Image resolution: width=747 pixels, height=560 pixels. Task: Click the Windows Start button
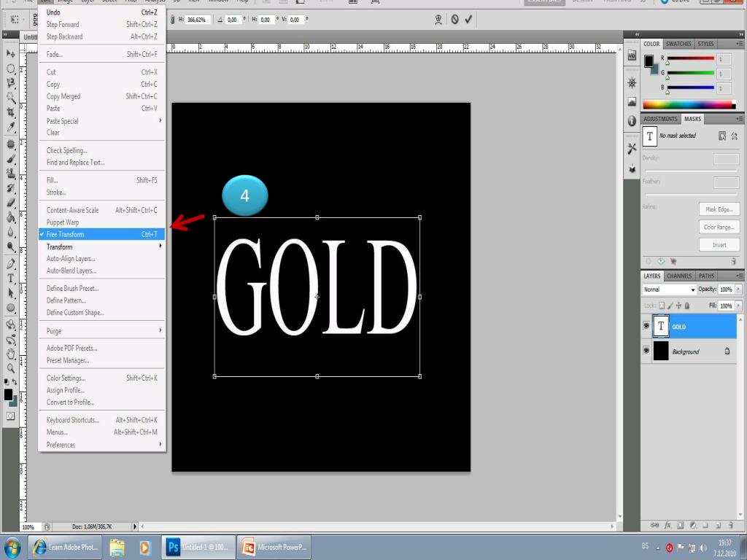12,548
